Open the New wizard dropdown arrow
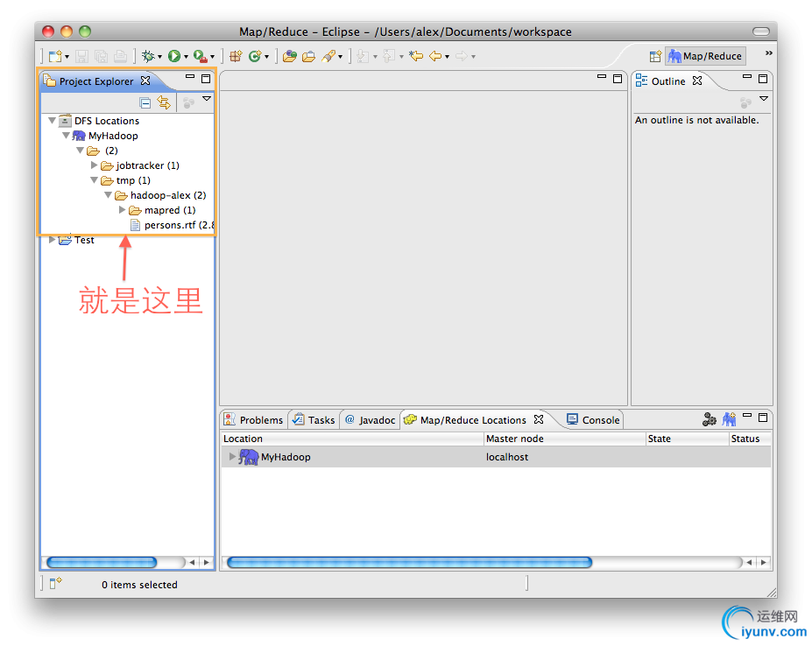 (x=67, y=57)
